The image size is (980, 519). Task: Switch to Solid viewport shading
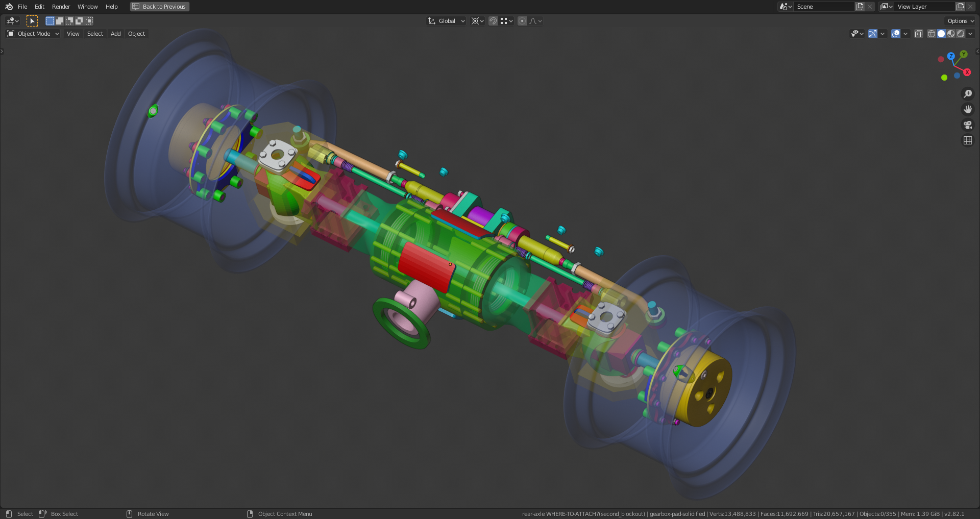pos(941,34)
